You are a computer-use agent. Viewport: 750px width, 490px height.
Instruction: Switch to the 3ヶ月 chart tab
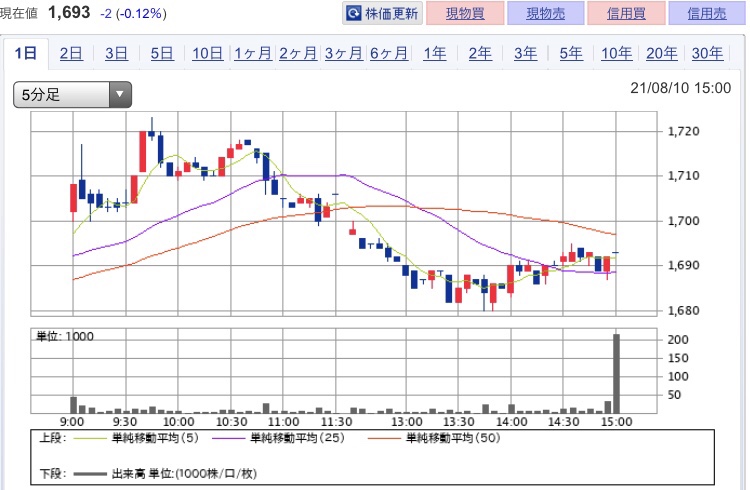[343, 53]
